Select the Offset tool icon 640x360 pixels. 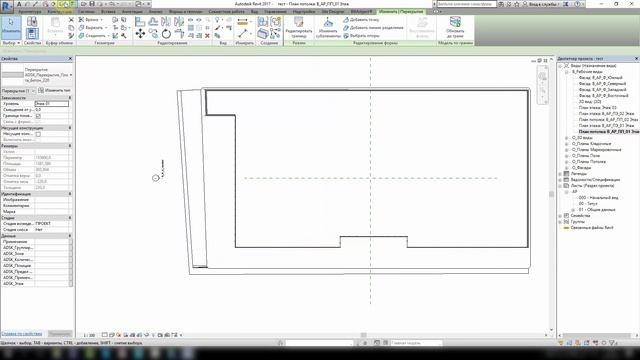pos(153,21)
